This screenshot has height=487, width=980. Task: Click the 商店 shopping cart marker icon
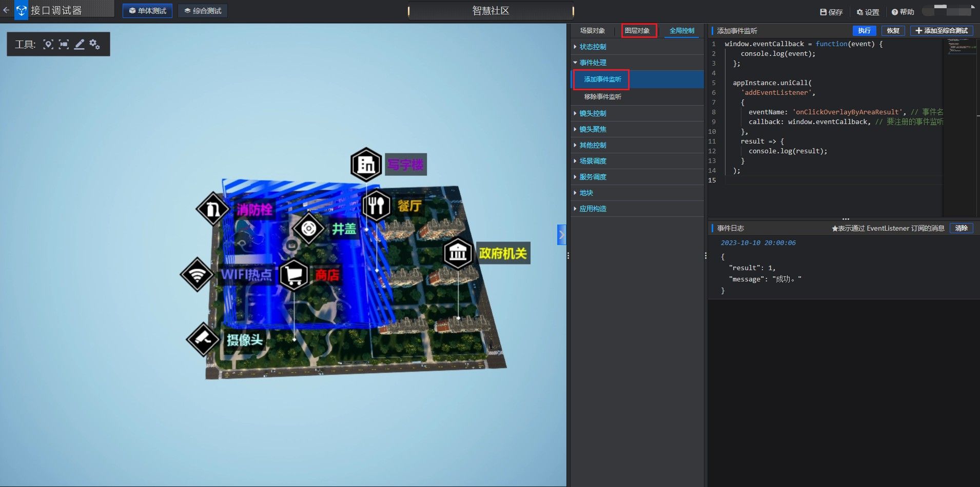(294, 275)
